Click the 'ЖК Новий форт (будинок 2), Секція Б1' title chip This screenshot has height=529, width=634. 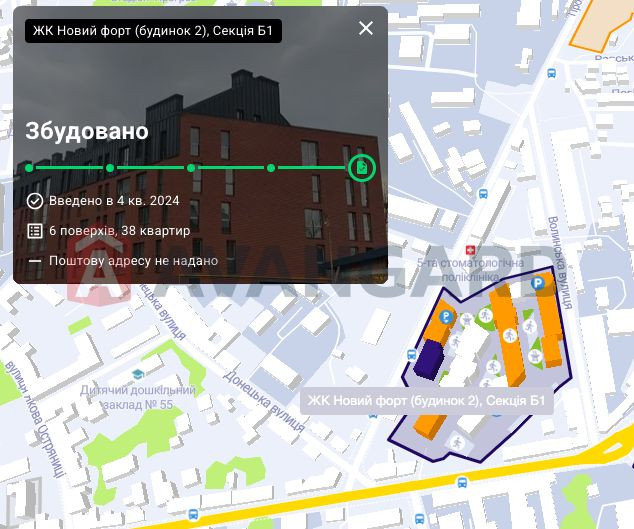click(153, 31)
